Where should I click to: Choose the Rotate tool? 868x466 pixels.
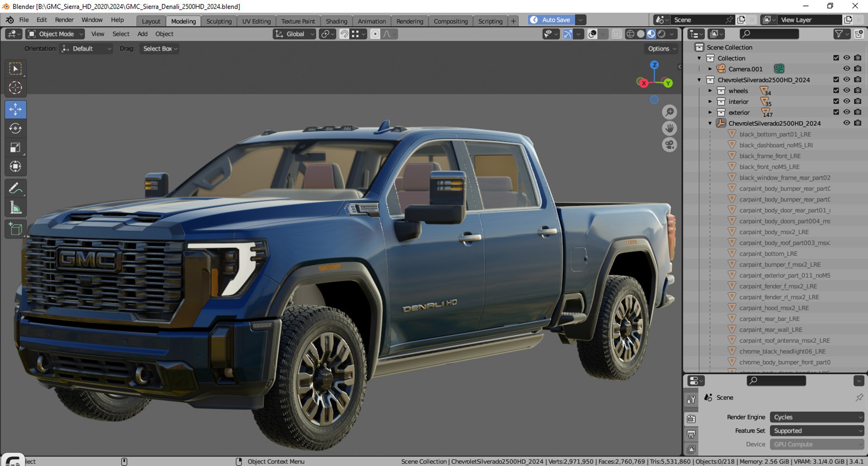coord(15,128)
